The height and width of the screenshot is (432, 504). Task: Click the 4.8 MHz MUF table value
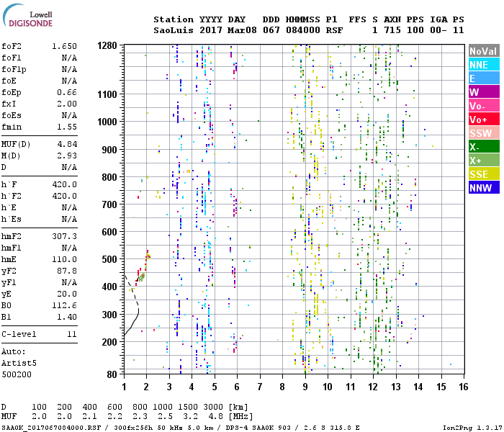coord(216,416)
